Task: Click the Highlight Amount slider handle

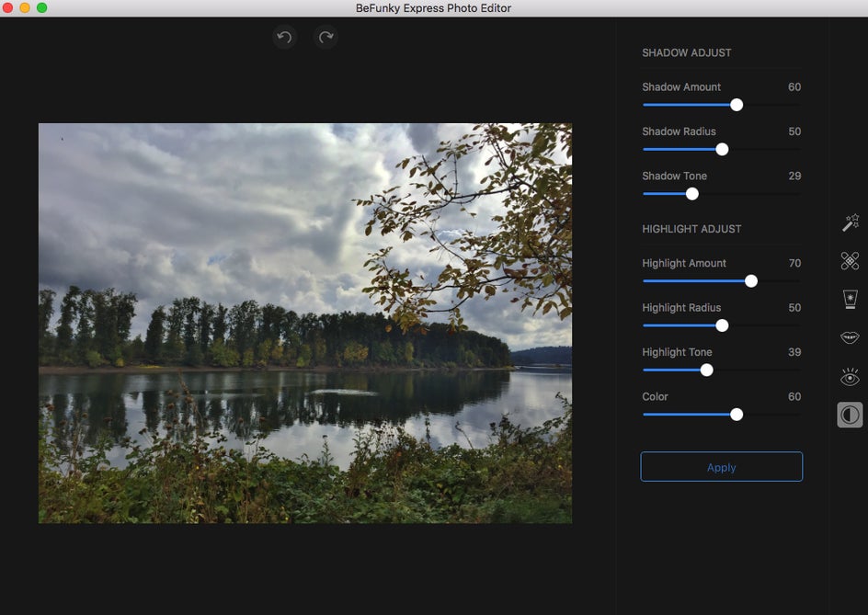Action: point(751,281)
